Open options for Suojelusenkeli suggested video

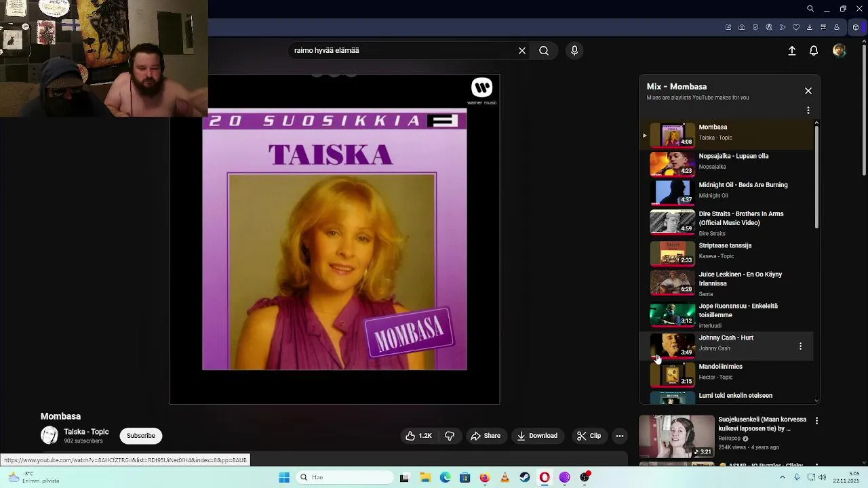[816, 421]
